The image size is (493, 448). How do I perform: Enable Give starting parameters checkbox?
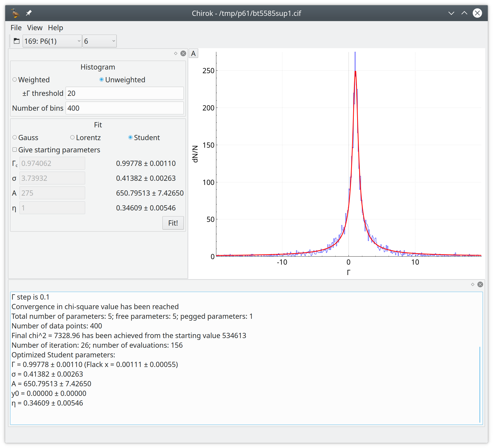pyautogui.click(x=56, y=150)
